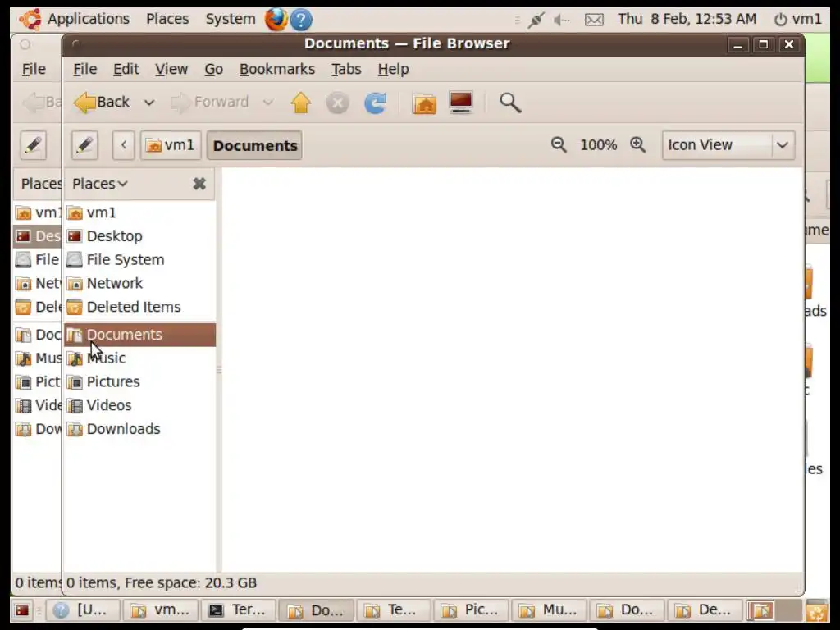Click the empty Documents folder view area
Viewport: 840px width, 630px height.
512,370
